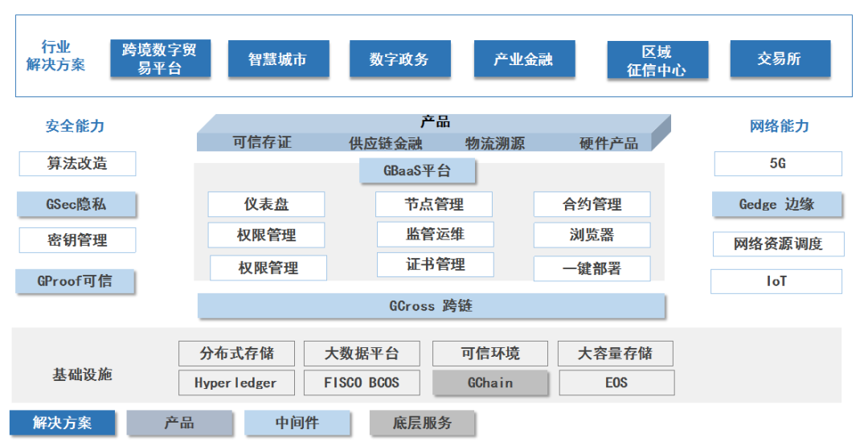Image resolution: width=868 pixels, height=446 pixels.
Task: Click the GBaaS平台 label box
Action: [417, 171]
